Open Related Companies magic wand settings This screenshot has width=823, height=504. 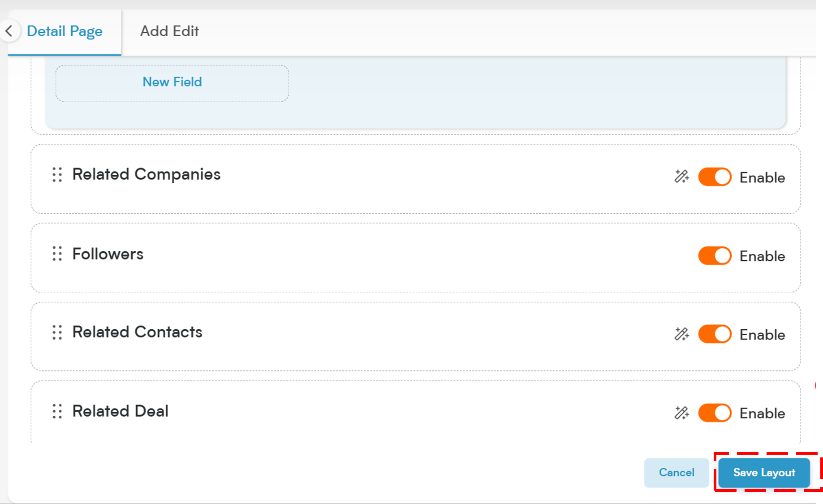point(681,177)
